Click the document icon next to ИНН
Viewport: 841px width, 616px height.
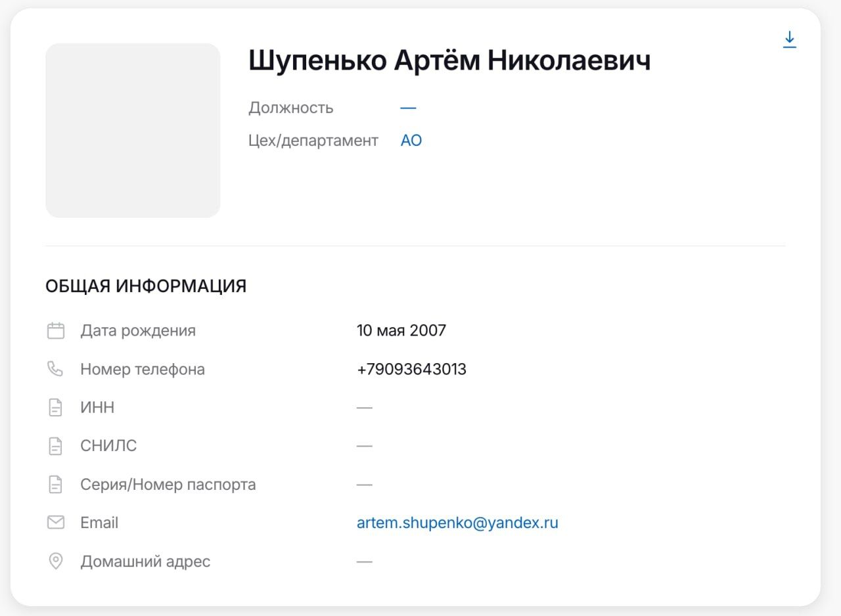56,408
